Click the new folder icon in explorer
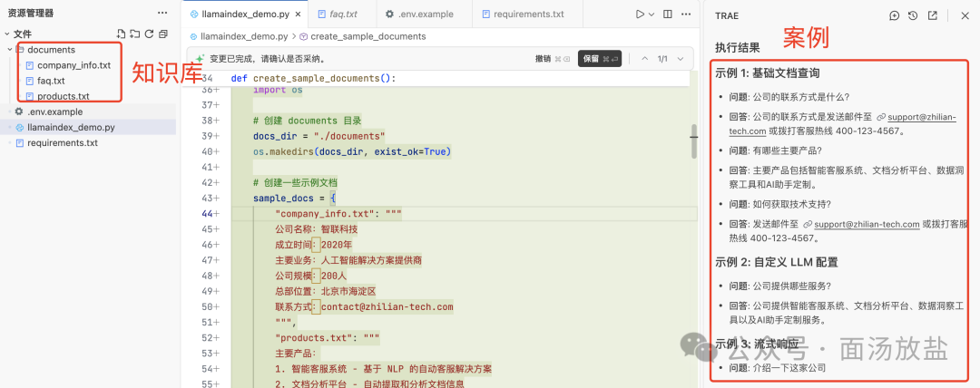 (134, 34)
